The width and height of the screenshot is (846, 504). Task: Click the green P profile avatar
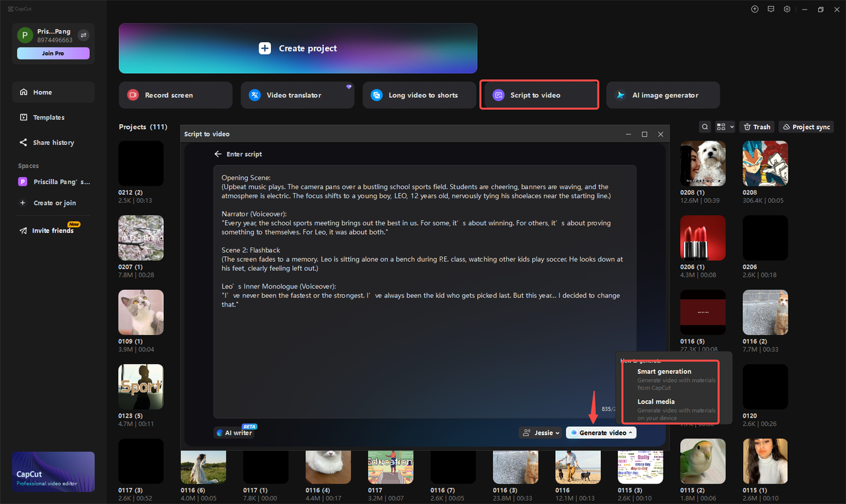tap(25, 36)
